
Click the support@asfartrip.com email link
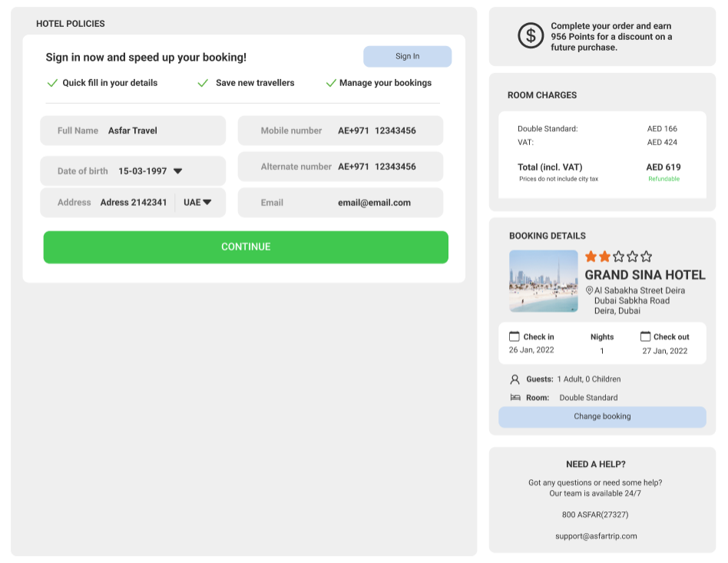point(596,536)
